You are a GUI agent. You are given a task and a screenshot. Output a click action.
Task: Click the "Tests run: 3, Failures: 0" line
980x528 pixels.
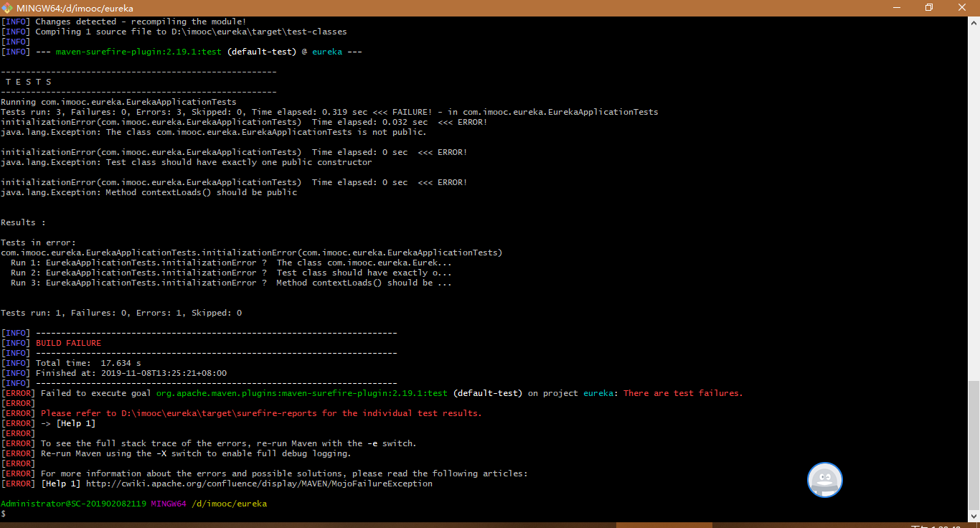pyautogui.click(x=329, y=112)
